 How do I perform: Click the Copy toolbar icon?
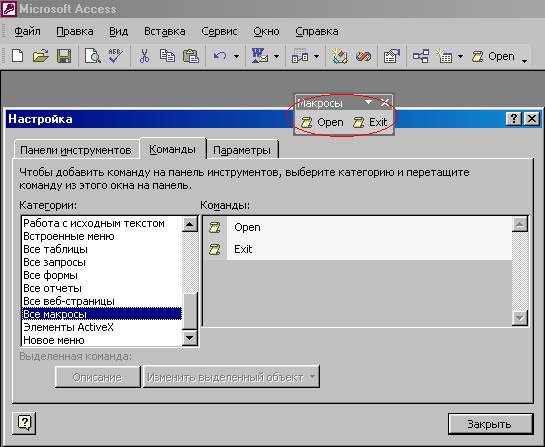[x=167, y=56]
